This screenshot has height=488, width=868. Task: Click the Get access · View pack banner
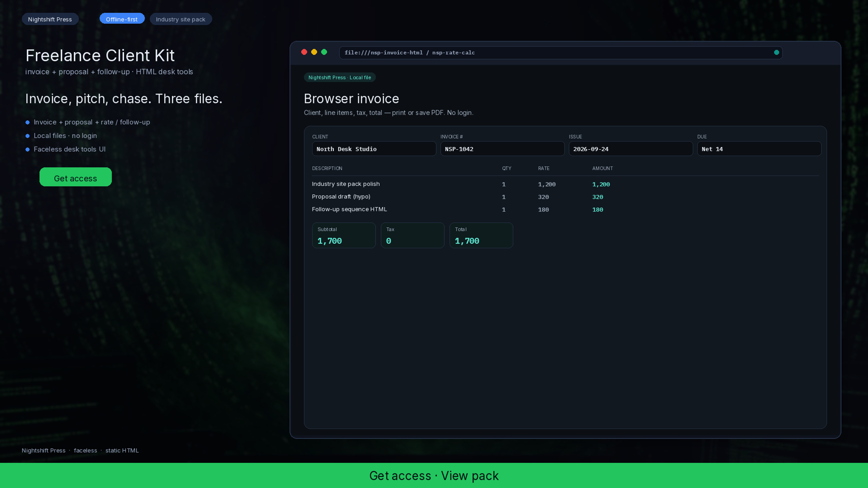tap(434, 475)
